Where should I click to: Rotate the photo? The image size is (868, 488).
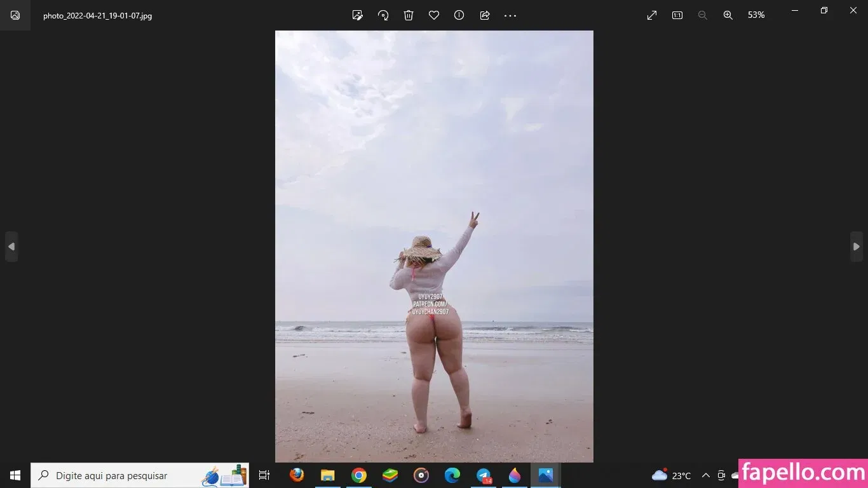point(383,15)
